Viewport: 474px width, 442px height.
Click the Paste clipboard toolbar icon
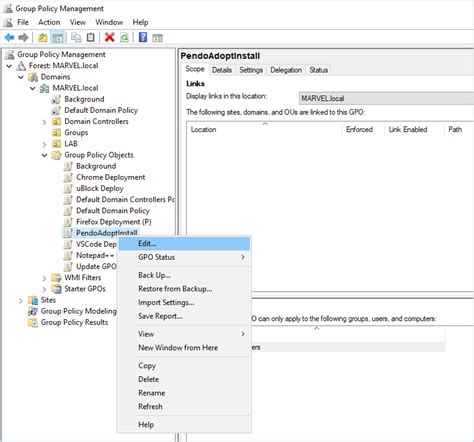coord(90,37)
